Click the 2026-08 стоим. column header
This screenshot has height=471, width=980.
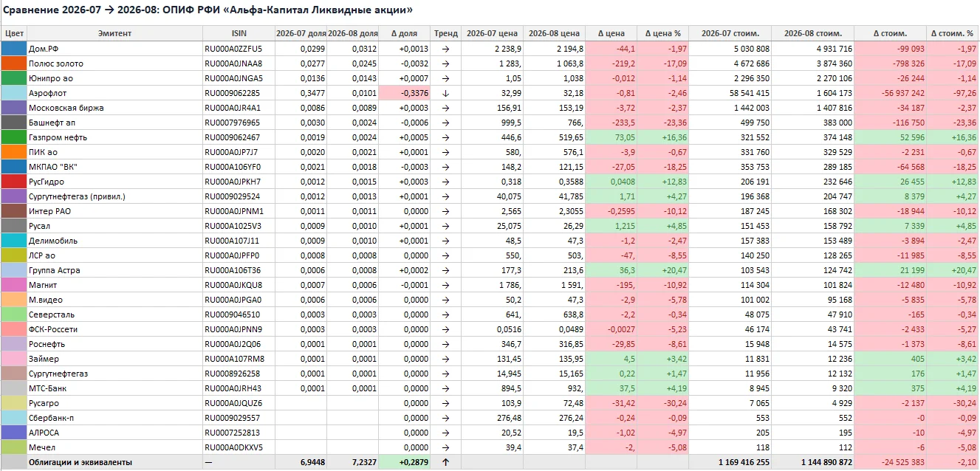point(812,33)
